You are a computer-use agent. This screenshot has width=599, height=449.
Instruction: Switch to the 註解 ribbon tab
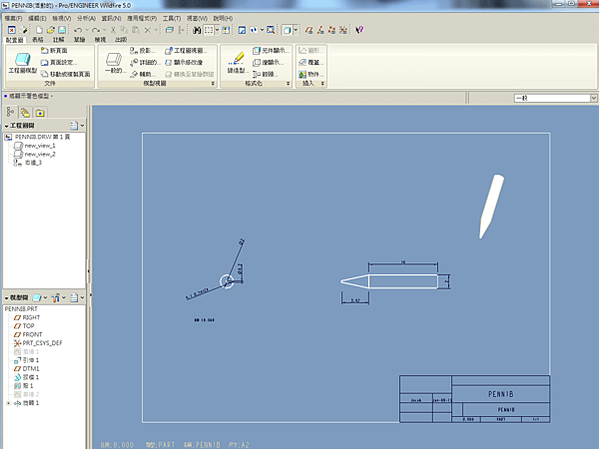[x=58, y=39]
